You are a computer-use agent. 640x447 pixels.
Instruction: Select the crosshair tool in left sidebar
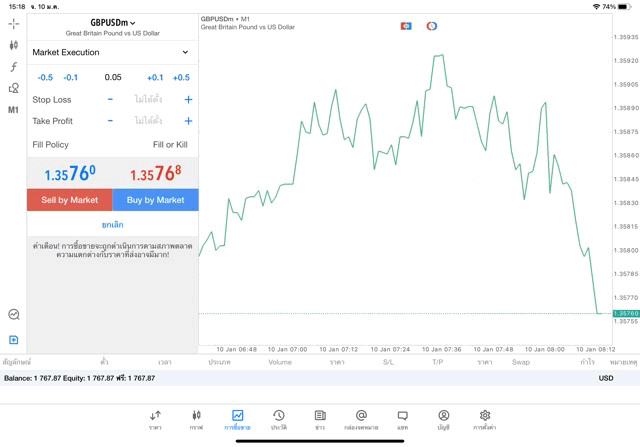13,23
